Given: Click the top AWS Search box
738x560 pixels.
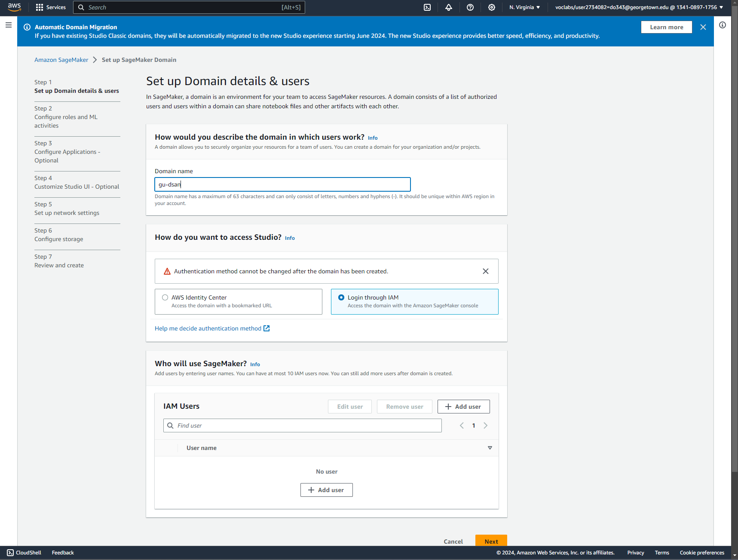Looking at the screenshot, I should pyautogui.click(x=189, y=7).
